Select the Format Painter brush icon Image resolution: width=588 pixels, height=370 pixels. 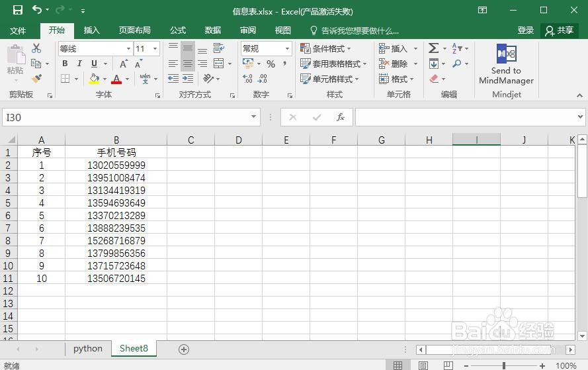[x=36, y=78]
